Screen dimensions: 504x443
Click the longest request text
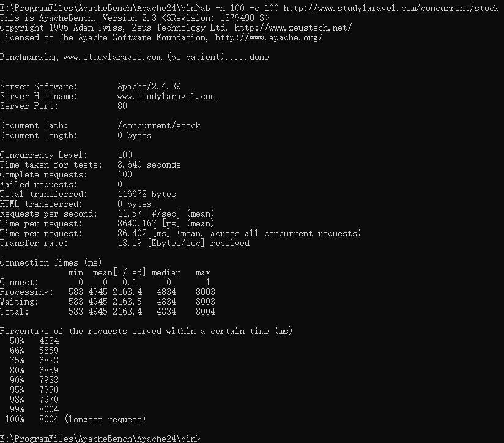click(105, 419)
